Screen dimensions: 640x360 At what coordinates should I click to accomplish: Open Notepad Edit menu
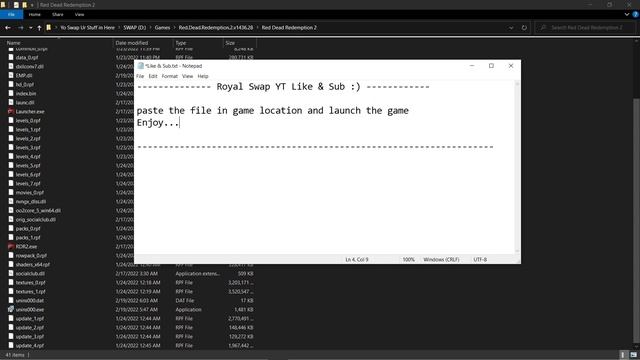(153, 76)
